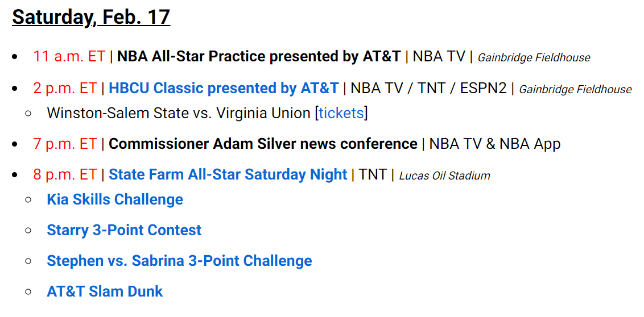
Task: Click the 7 p.m. ET time label
Action: tap(65, 144)
